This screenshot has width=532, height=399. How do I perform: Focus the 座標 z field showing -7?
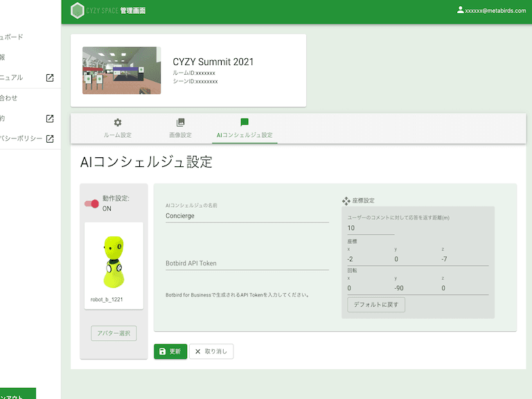tap(465, 259)
